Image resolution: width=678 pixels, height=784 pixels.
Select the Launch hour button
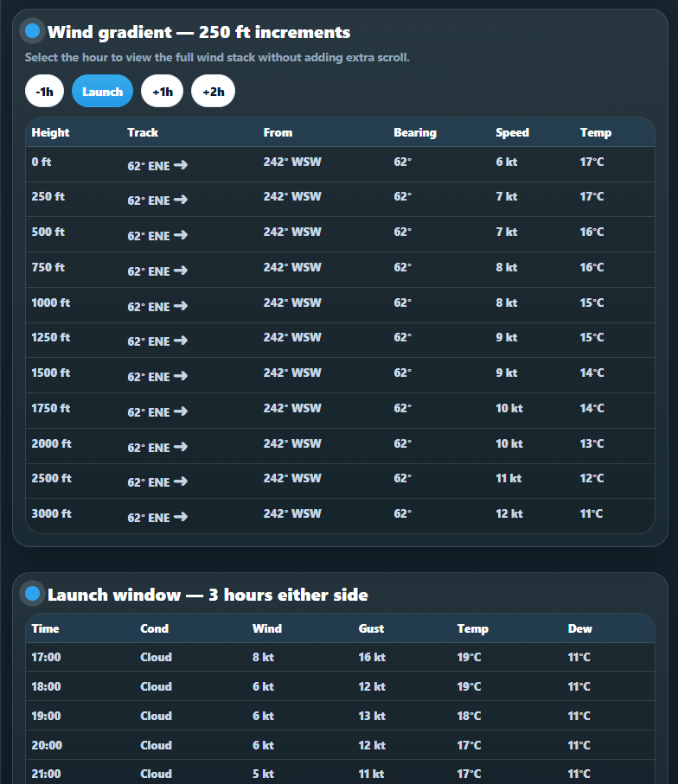pos(102,91)
